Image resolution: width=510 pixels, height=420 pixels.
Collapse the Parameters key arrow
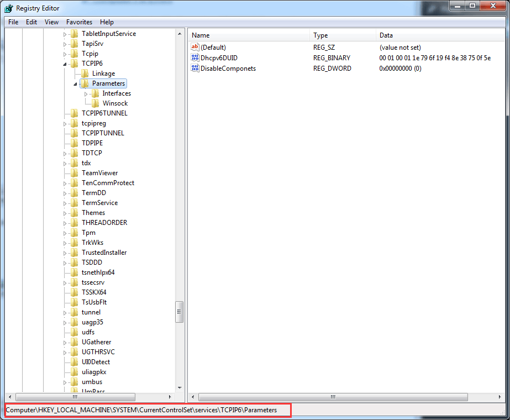75,84
